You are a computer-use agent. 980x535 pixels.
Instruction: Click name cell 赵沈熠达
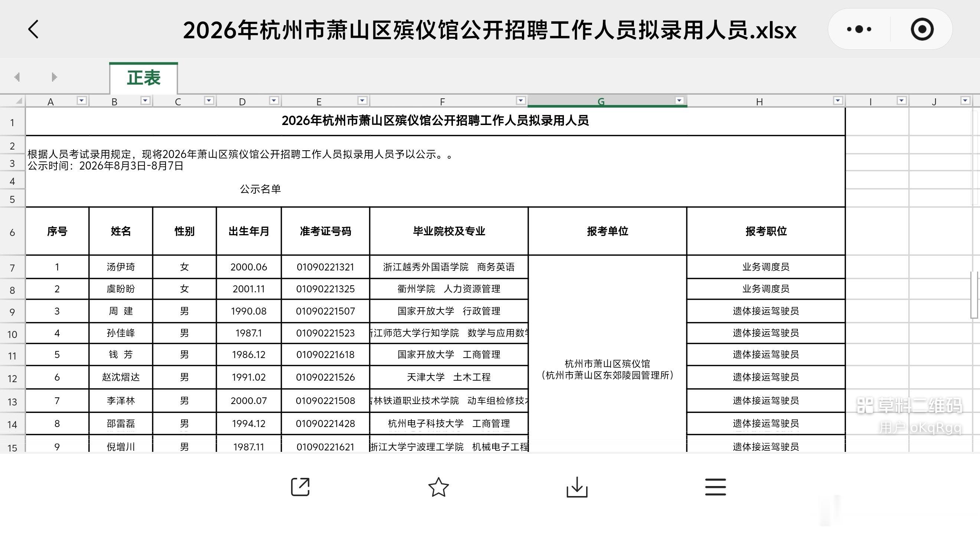tap(121, 377)
